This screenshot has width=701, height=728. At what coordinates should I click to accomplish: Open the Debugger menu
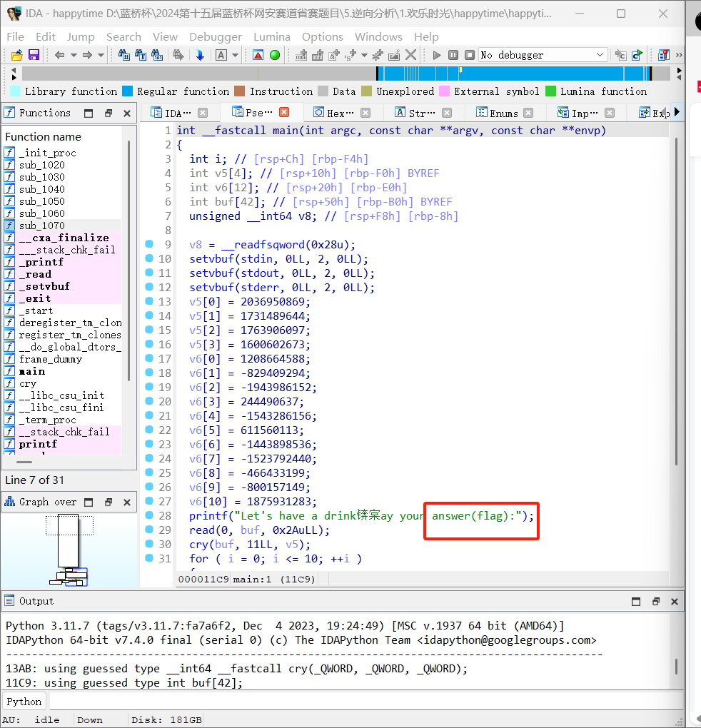tap(216, 36)
